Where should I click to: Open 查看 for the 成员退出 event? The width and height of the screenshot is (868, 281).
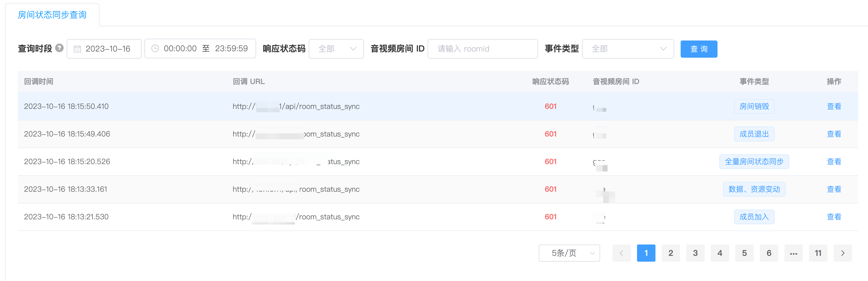pos(834,134)
